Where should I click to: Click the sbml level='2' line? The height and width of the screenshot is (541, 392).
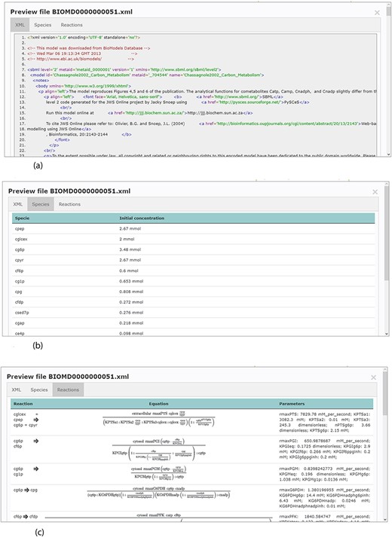click(x=124, y=69)
